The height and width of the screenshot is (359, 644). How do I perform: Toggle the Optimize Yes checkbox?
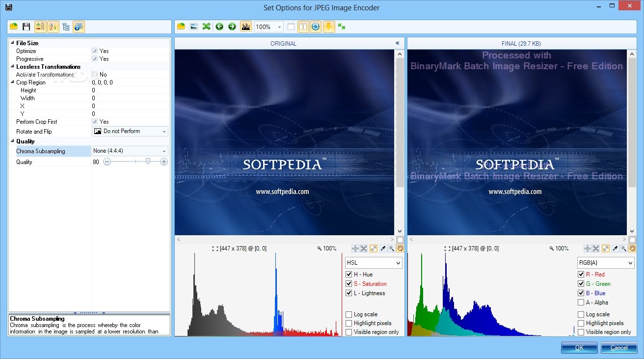tap(95, 51)
